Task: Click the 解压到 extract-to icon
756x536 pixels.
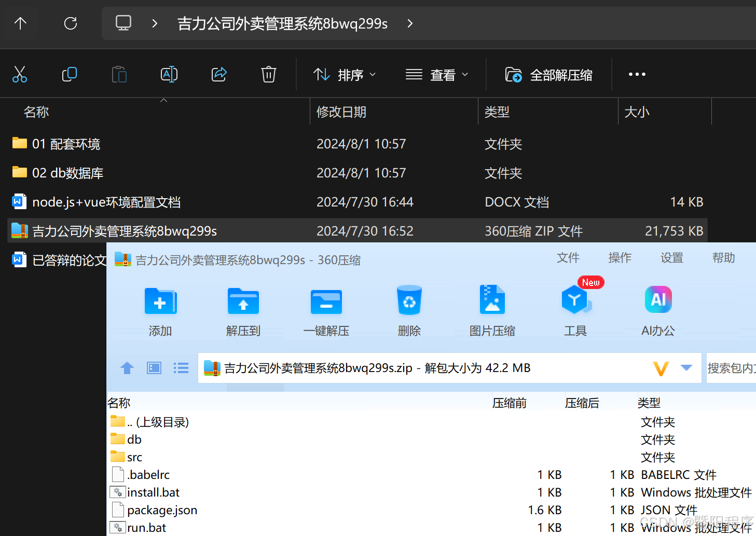Action: point(243,301)
